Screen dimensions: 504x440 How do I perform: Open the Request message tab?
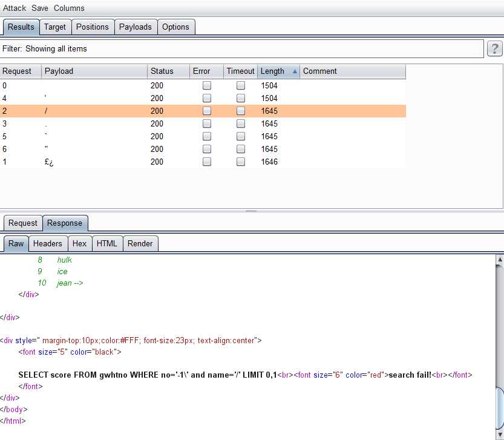(x=23, y=223)
